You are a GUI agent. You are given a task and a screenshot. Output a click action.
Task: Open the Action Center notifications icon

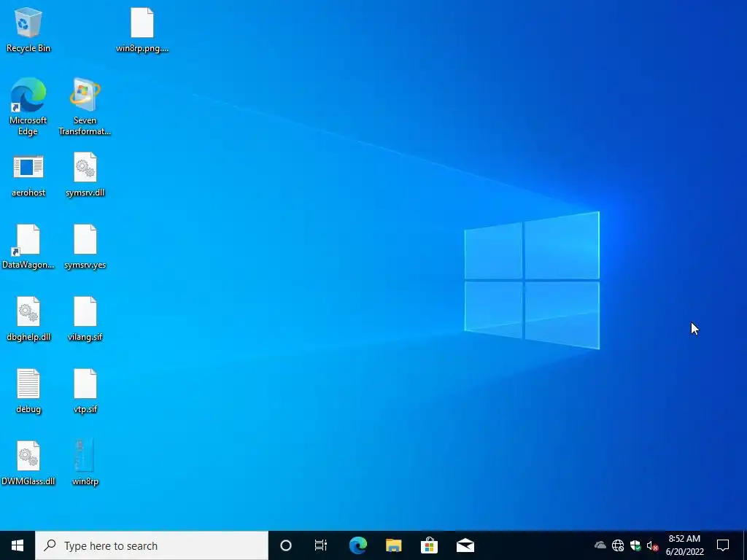[x=723, y=545]
